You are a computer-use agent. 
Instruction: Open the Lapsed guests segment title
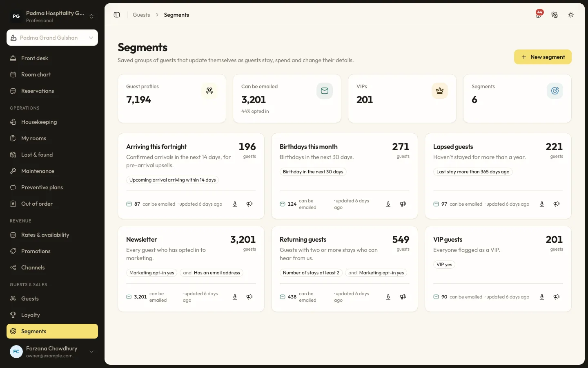pyautogui.click(x=453, y=147)
